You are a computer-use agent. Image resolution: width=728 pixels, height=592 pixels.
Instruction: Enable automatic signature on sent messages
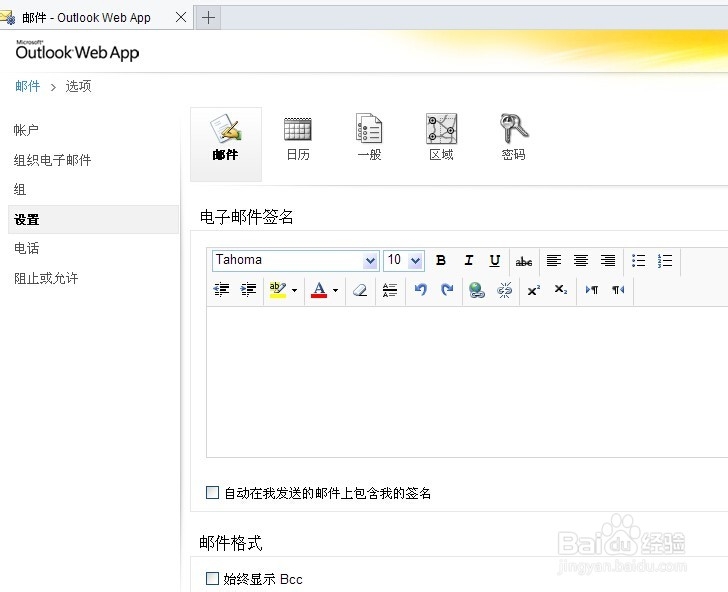click(x=212, y=492)
